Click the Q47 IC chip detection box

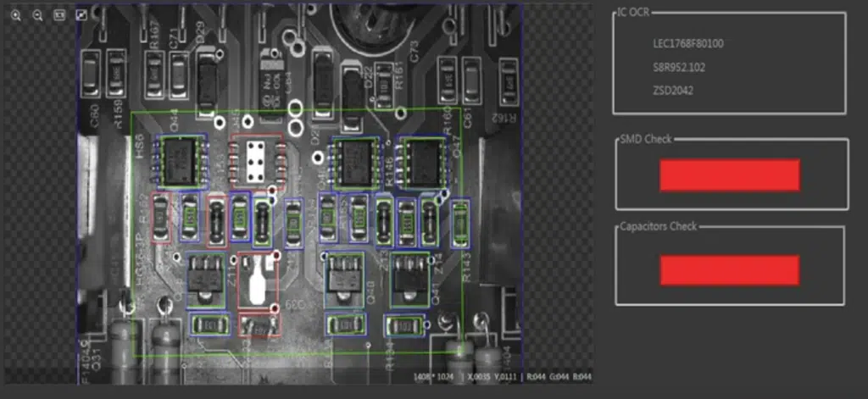421,160
